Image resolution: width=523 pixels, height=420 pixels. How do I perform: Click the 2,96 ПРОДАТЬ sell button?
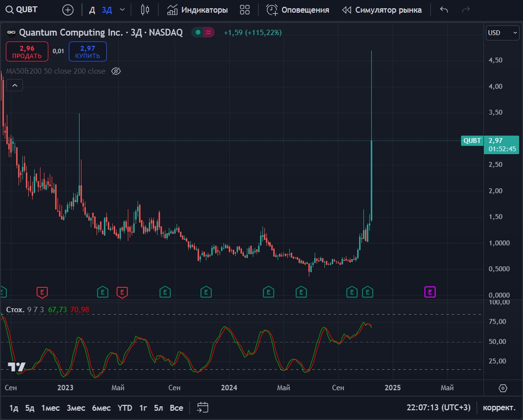tap(27, 52)
